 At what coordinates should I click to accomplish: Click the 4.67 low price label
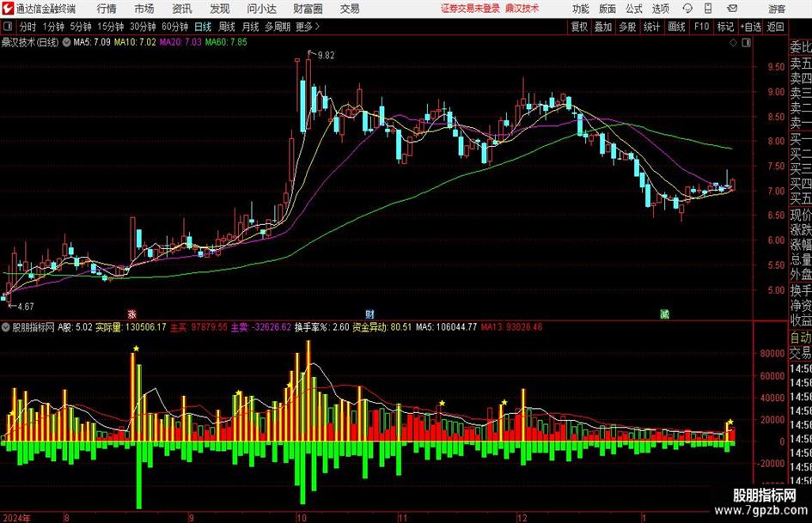tap(26, 307)
